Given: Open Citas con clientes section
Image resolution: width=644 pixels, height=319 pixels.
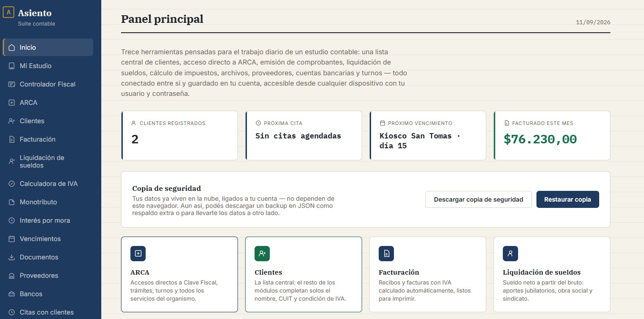Looking at the screenshot, I should tap(48, 312).
